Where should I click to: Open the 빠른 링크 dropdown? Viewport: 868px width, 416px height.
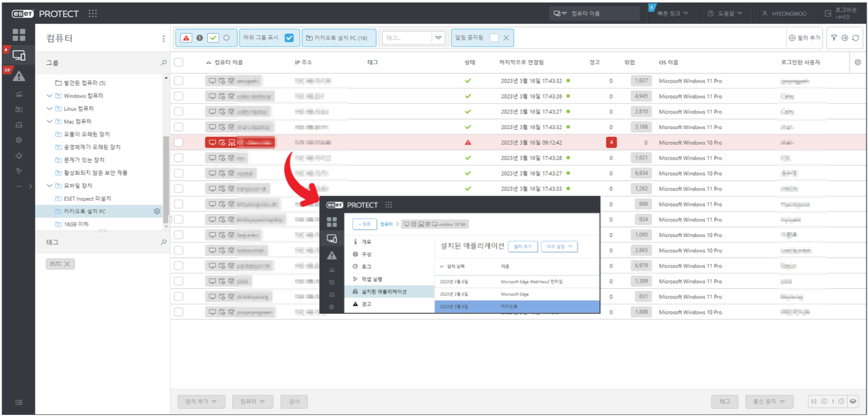672,13
